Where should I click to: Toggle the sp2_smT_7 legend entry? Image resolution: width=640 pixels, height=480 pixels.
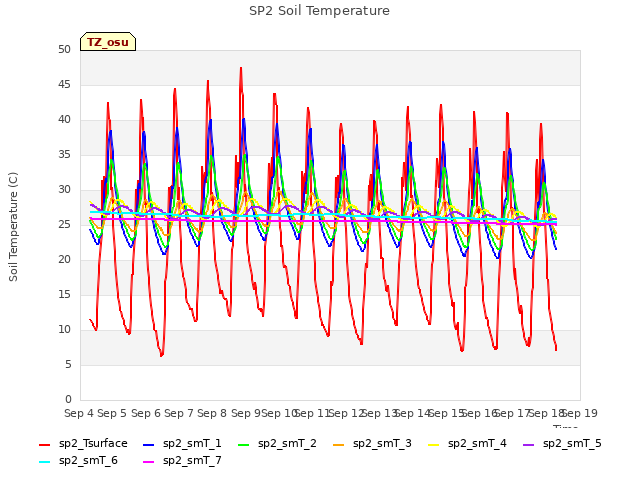[182, 461]
